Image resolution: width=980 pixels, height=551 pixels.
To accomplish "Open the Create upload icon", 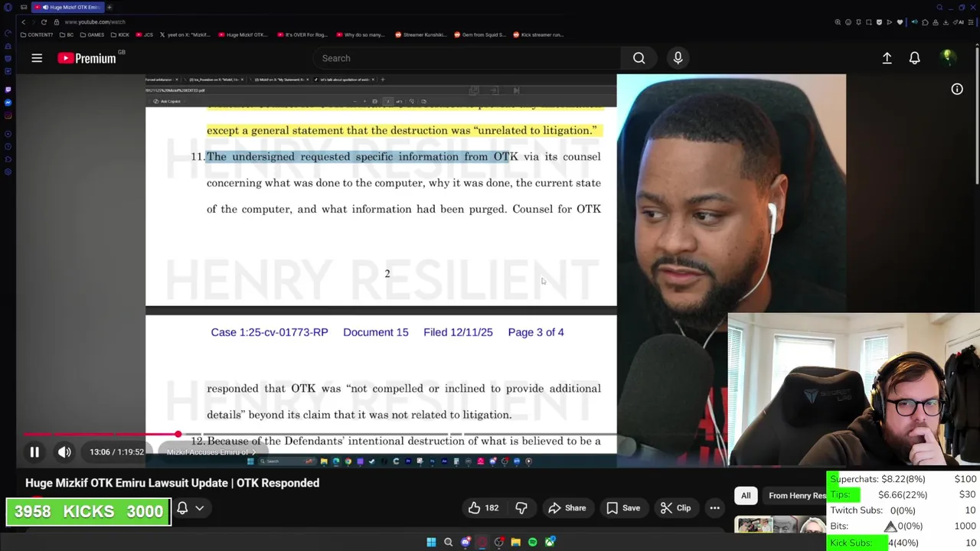I will click(x=887, y=58).
